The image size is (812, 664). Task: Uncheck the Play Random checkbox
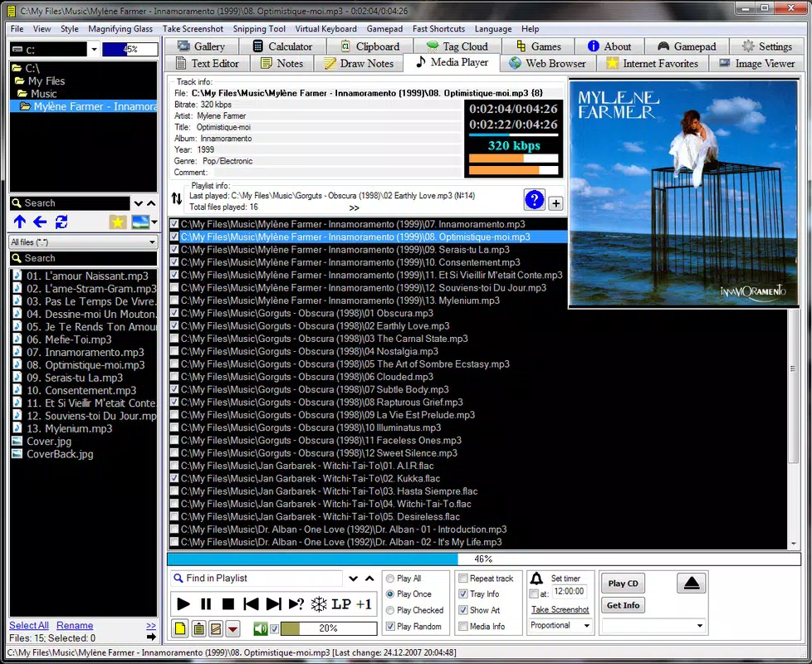(390, 626)
